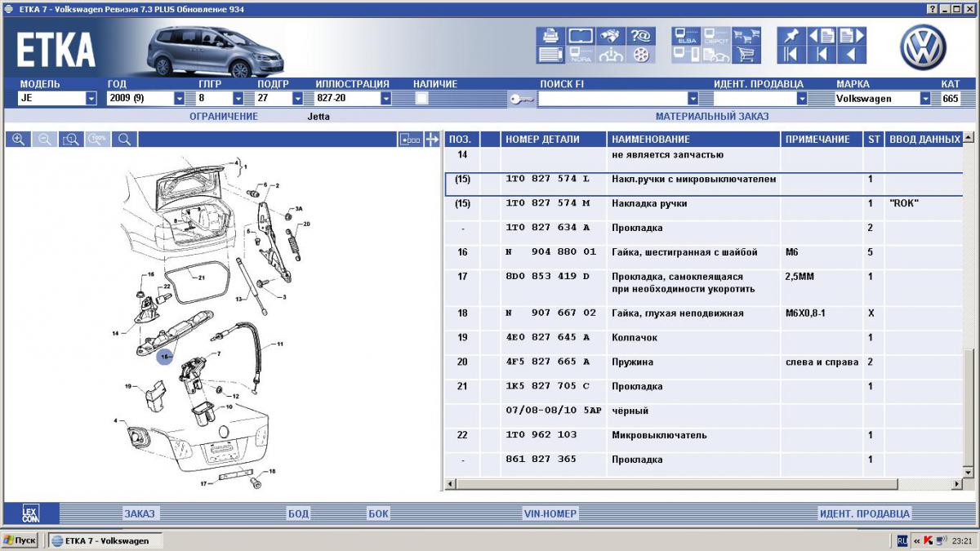The height and width of the screenshot is (551, 980).
Task: Open the wheel rim icon
Action: [x=639, y=56]
